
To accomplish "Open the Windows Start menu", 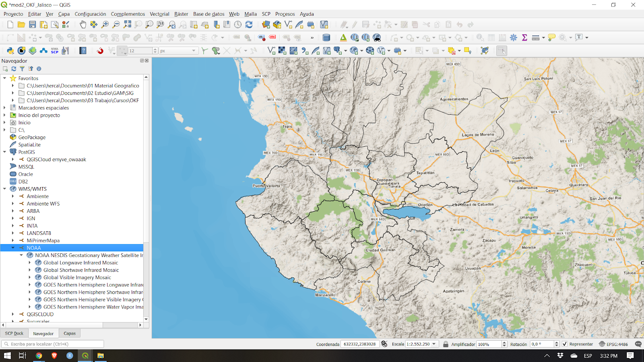I will coord(7,356).
